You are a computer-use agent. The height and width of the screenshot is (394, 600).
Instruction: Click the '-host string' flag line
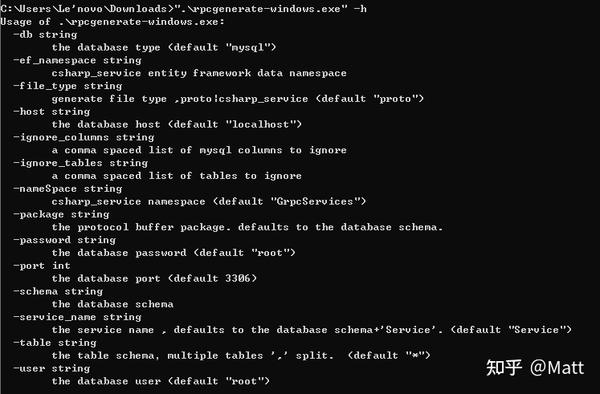[52, 112]
